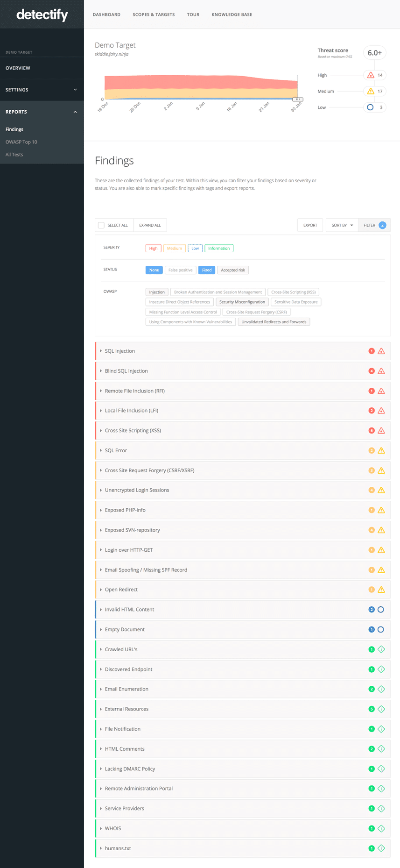400x868 pixels.
Task: Click CSRF/XSRF yellow warning triangle
Action: click(x=381, y=470)
